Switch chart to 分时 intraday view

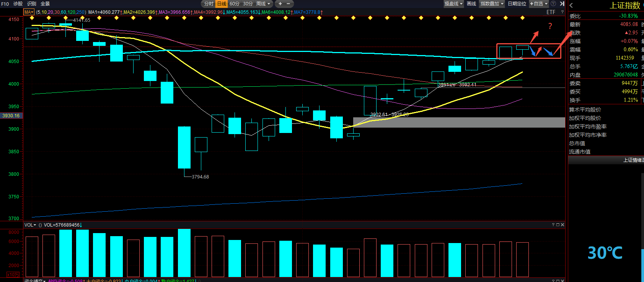209,4
